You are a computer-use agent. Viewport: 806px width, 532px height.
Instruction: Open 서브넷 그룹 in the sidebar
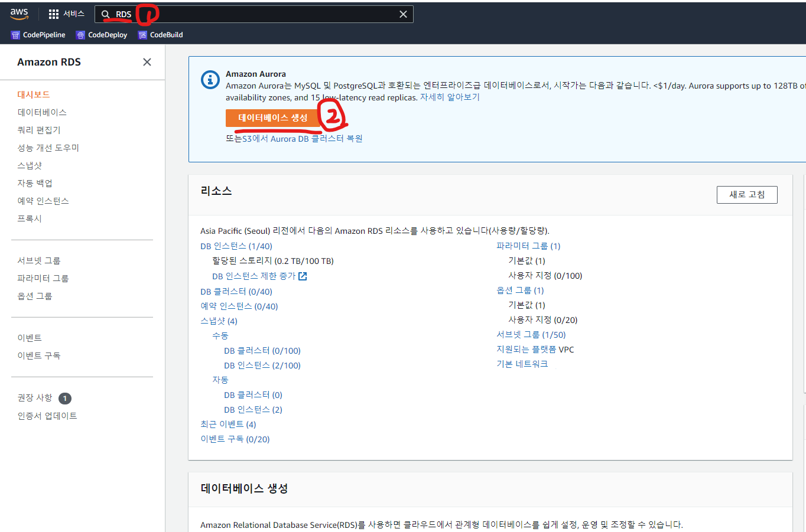pos(39,260)
